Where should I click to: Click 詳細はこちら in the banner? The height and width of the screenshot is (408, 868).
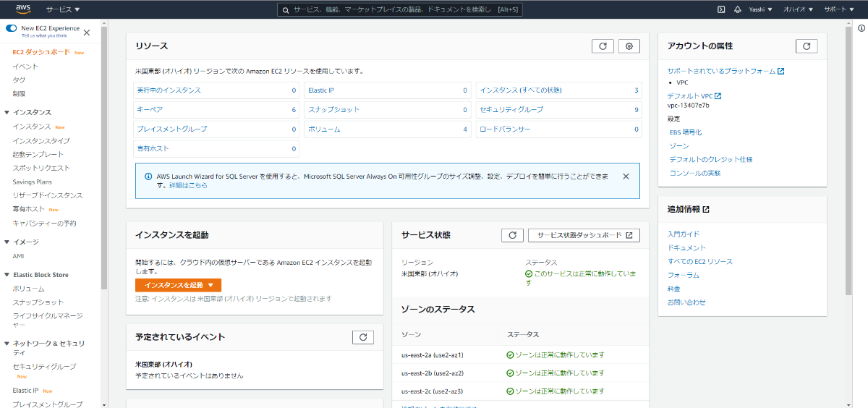point(188,186)
